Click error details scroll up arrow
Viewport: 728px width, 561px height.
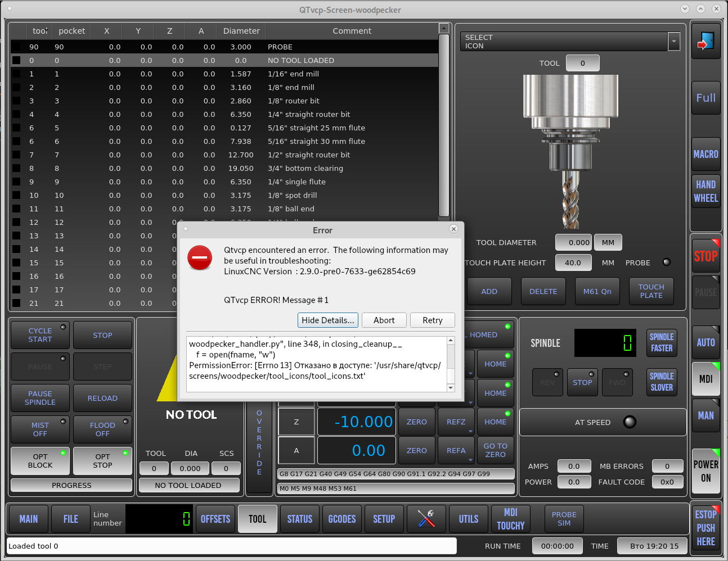point(451,341)
